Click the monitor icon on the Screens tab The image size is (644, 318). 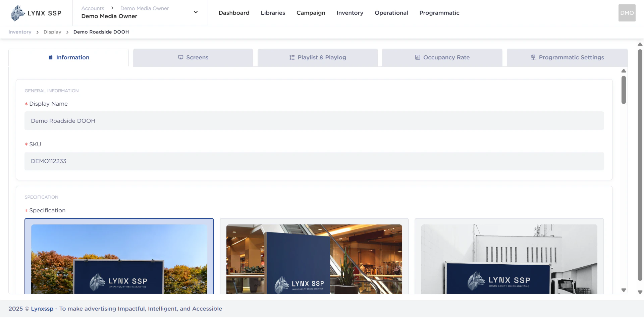[x=180, y=57]
